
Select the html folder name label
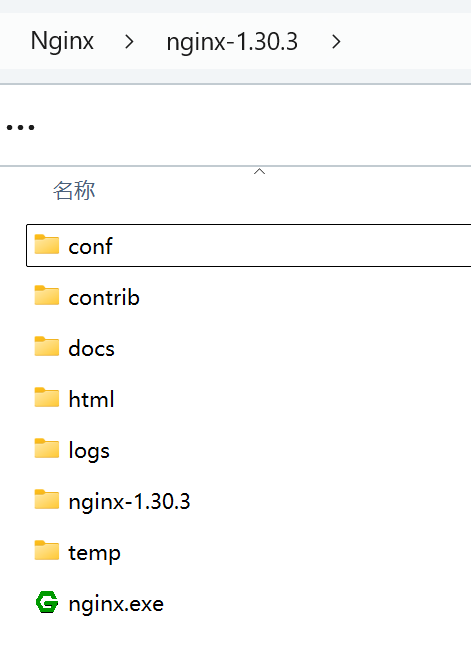tap(91, 399)
